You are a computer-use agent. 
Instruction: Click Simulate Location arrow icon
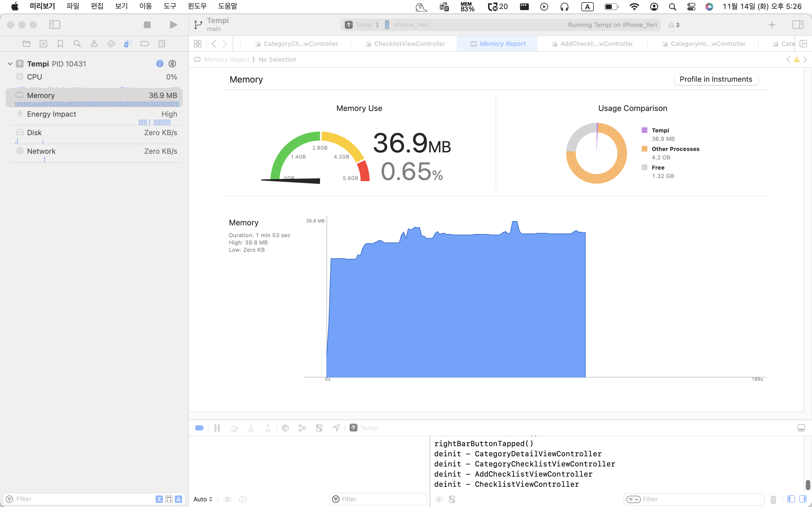coord(336,428)
